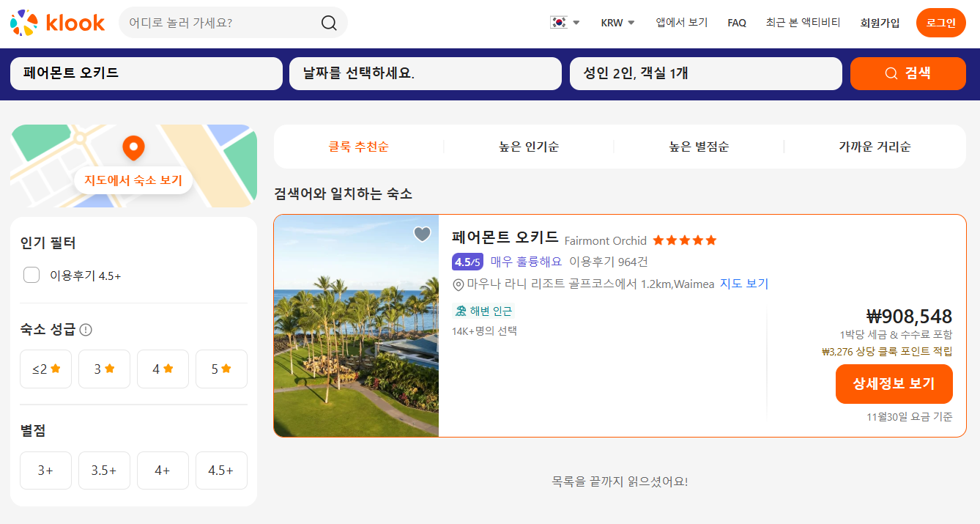
Task: Click 이용후기 964건 review count
Action: [x=609, y=262]
